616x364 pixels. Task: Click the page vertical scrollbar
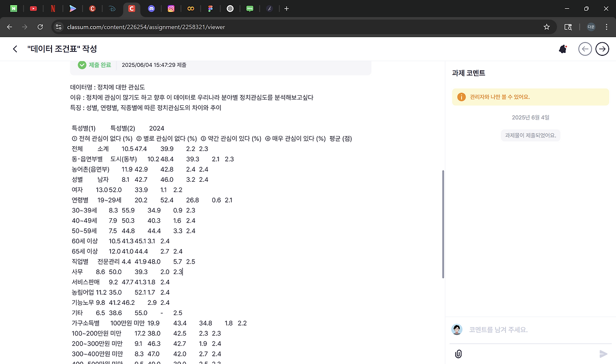443,224
